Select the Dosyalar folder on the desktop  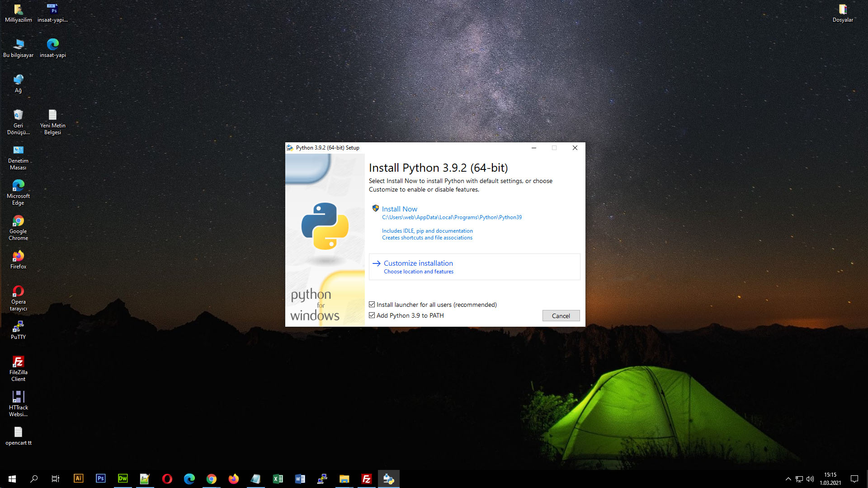[843, 13]
